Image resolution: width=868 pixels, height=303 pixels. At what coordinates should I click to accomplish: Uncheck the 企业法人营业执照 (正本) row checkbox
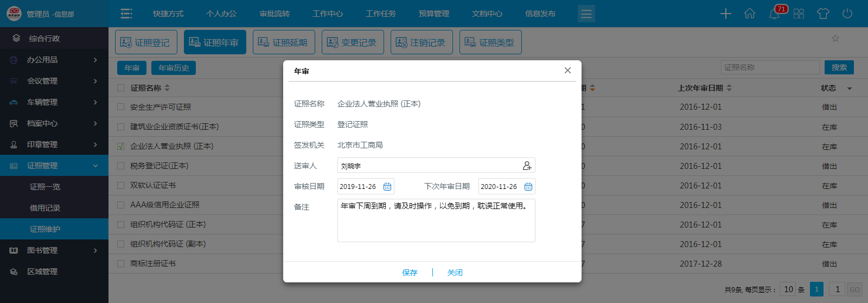[120, 146]
